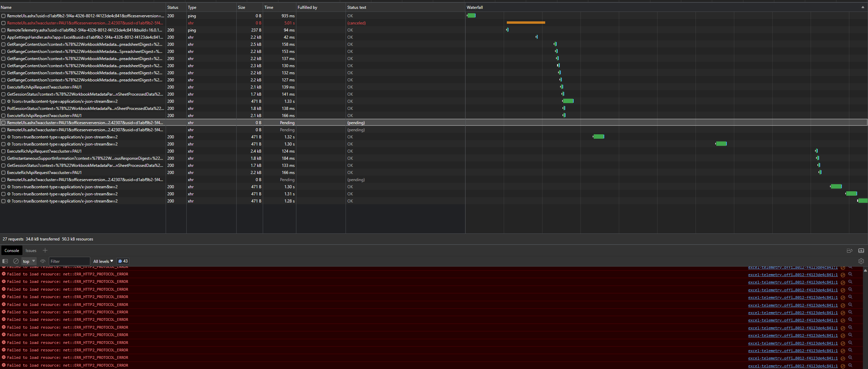Open the top JavaScript context dropdown
The height and width of the screenshot is (369, 868).
(29, 261)
